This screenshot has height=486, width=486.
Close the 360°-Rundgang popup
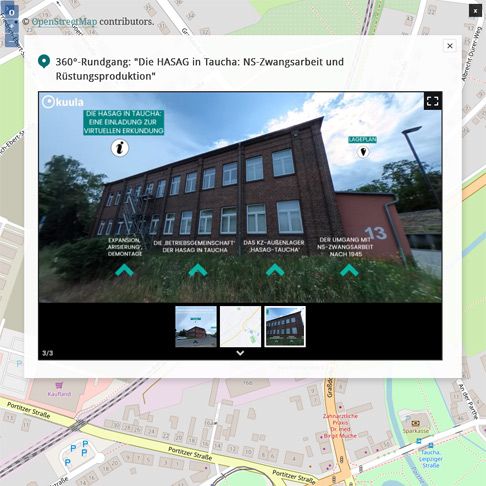point(450,46)
